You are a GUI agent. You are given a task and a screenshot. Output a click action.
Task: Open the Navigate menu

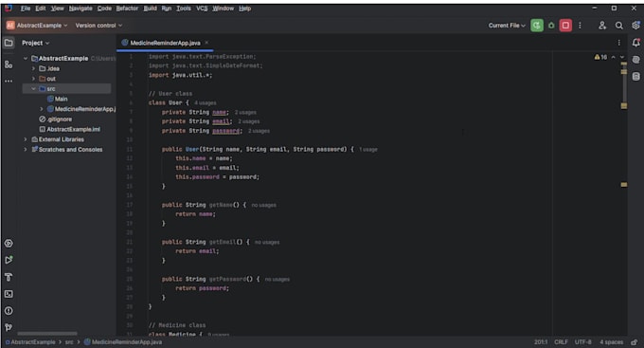[80, 9]
